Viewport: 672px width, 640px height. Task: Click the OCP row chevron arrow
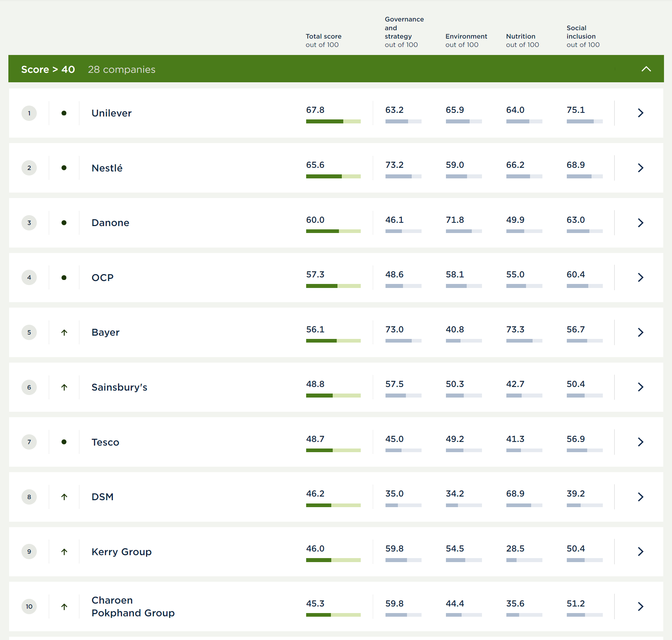tap(640, 277)
